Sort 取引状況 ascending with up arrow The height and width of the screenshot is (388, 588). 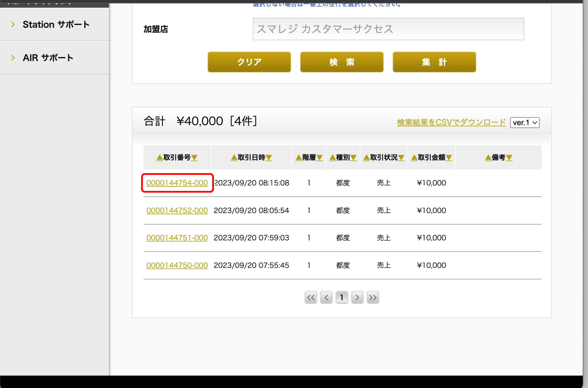(x=366, y=157)
